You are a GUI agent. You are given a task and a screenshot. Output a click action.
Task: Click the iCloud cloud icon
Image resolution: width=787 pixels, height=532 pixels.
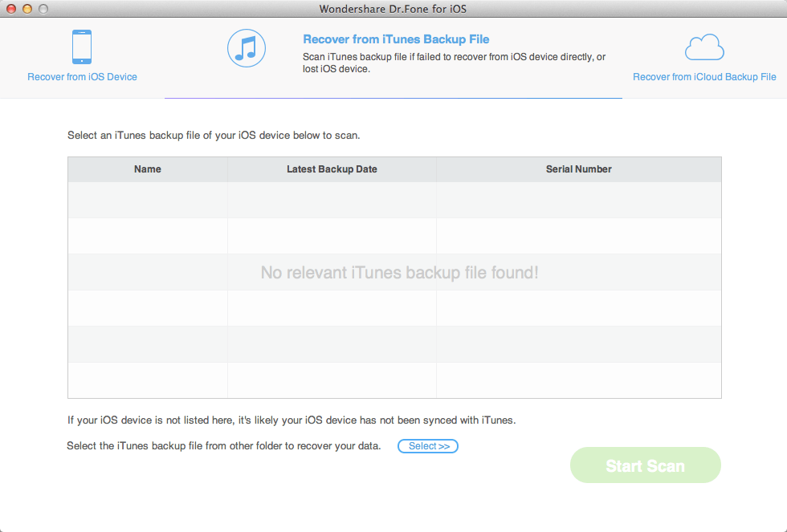[704, 47]
